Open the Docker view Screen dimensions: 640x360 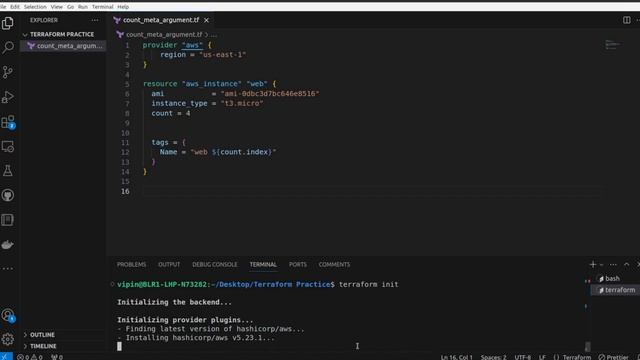[x=7, y=244]
